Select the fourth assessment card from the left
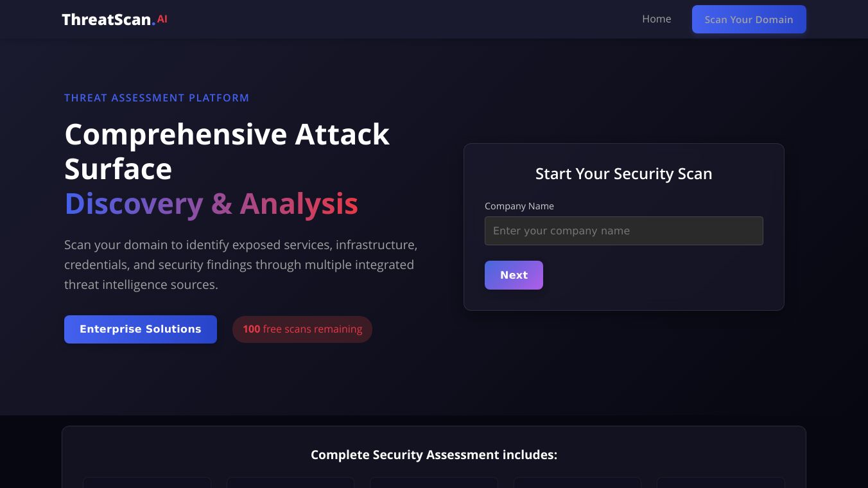This screenshot has height=488, width=868. click(x=577, y=482)
